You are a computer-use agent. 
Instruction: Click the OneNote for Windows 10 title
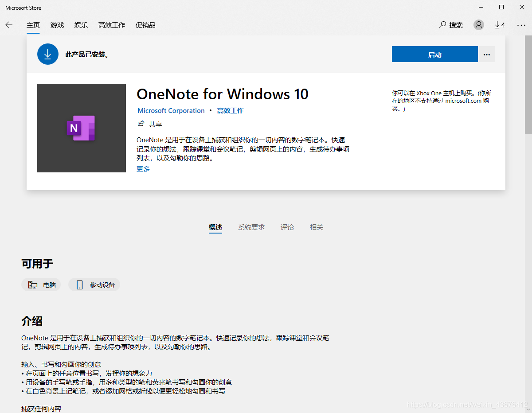point(223,94)
